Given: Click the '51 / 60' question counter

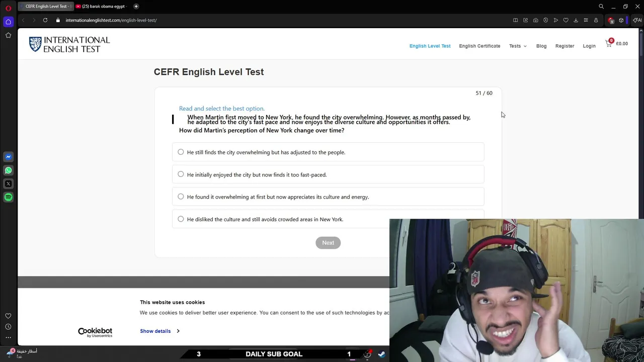Looking at the screenshot, I should [484, 93].
